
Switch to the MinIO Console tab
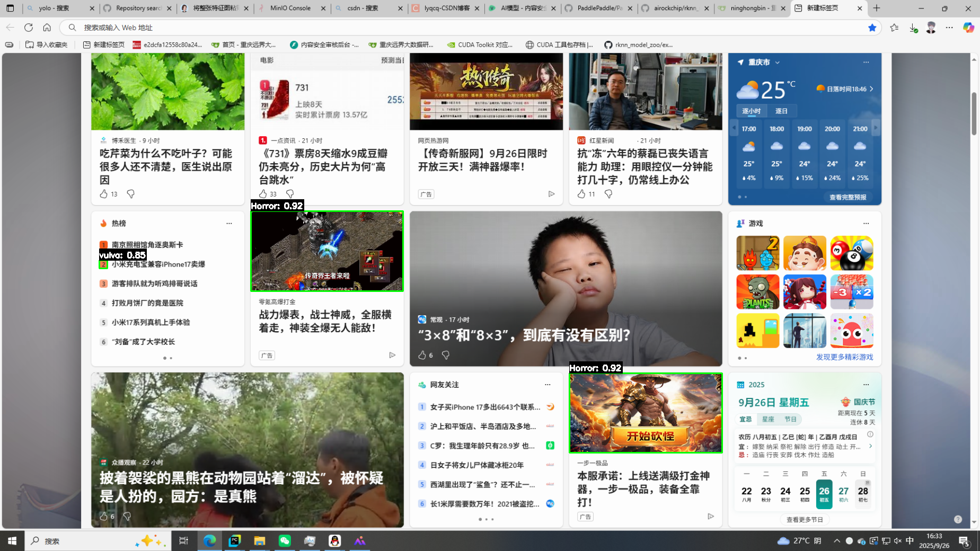[x=290, y=8]
